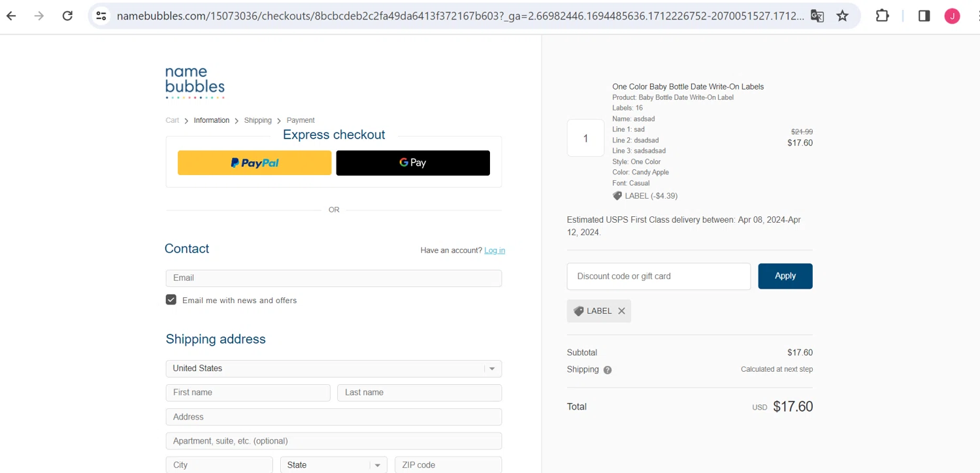Focus the Email input field

(x=333, y=278)
